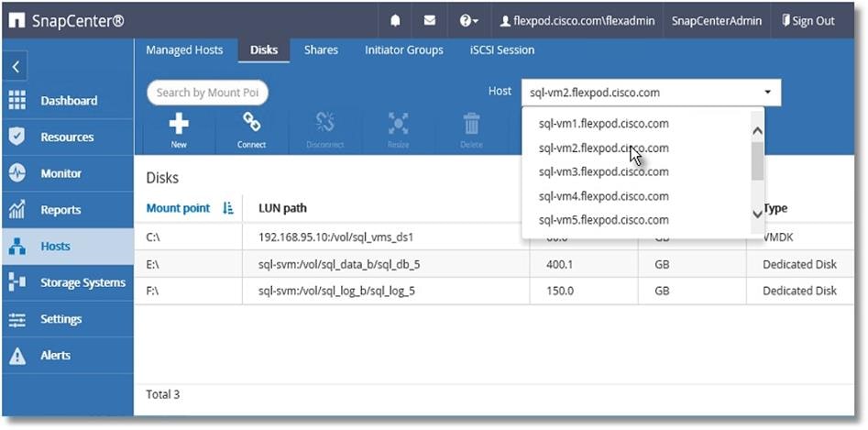Open the Alerts warning triangle icon
The image size is (868, 430).
17,356
